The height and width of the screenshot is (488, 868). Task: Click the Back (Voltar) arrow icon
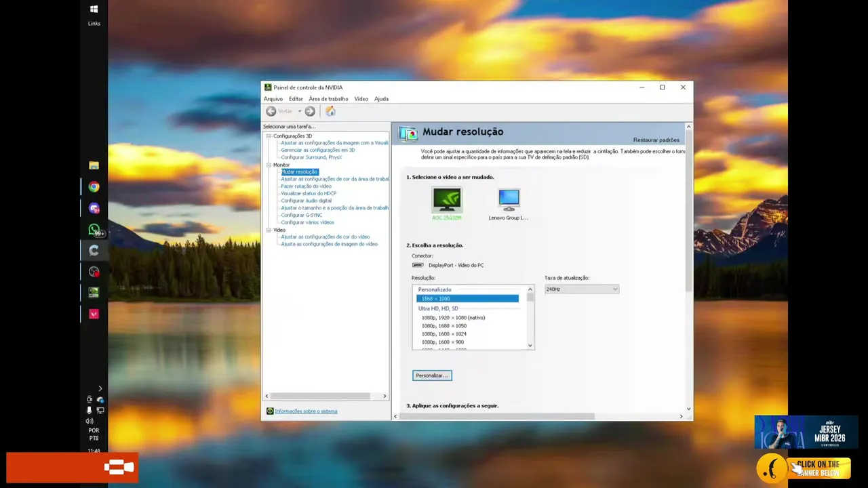pyautogui.click(x=271, y=111)
